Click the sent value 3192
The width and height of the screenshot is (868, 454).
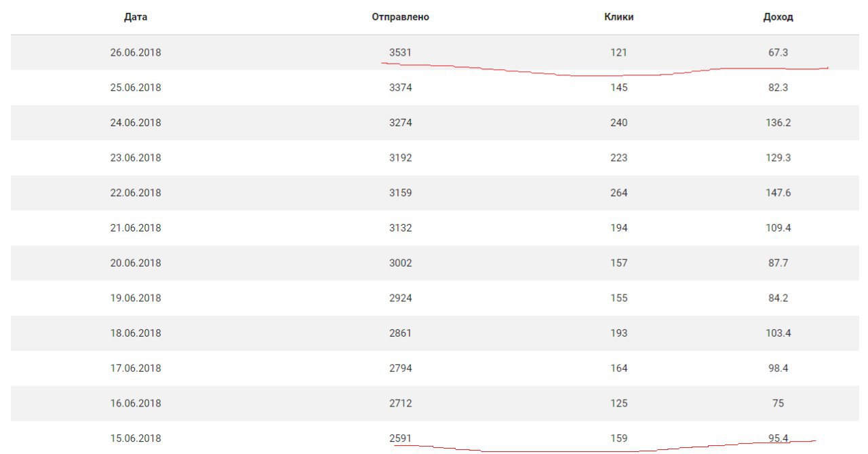click(x=400, y=157)
